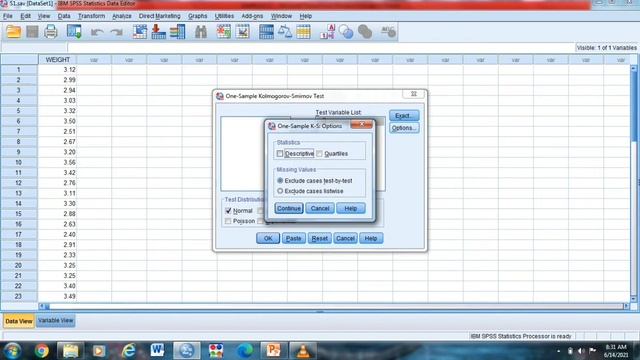
Task: Click the horizontal scrollbar right arrow
Action: coord(626,306)
